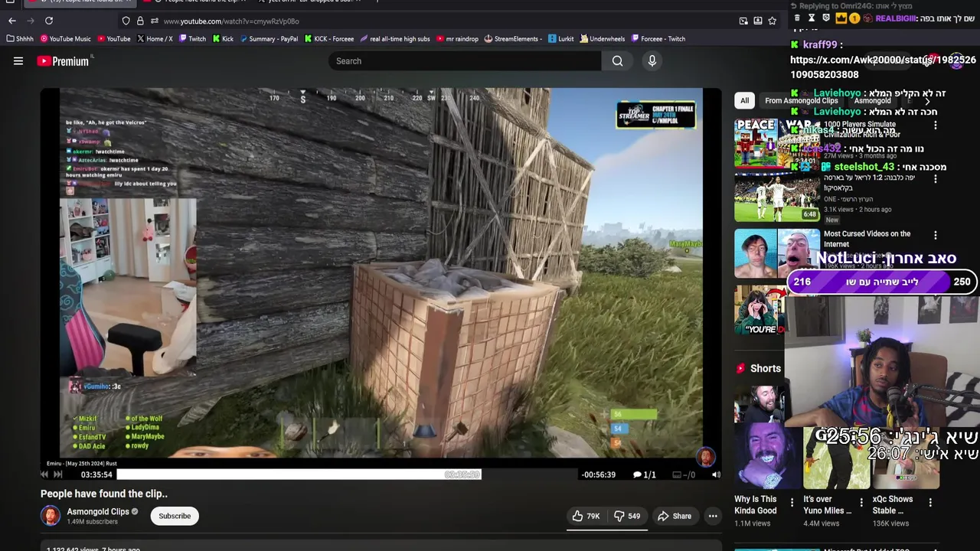Open the Home / X bookmark

tap(154, 38)
